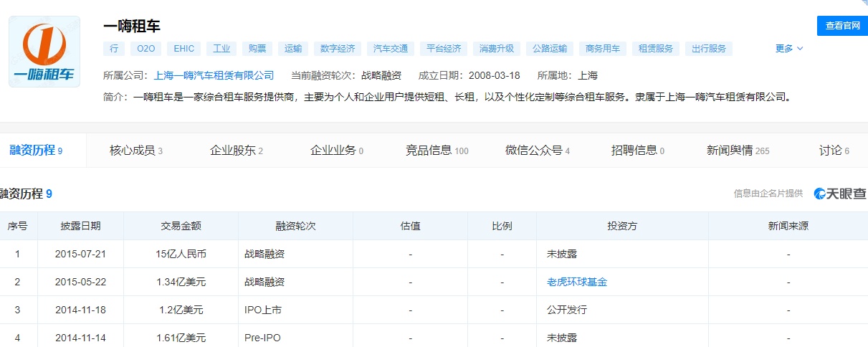Switch to the 招聘信息 tab

[x=638, y=151]
